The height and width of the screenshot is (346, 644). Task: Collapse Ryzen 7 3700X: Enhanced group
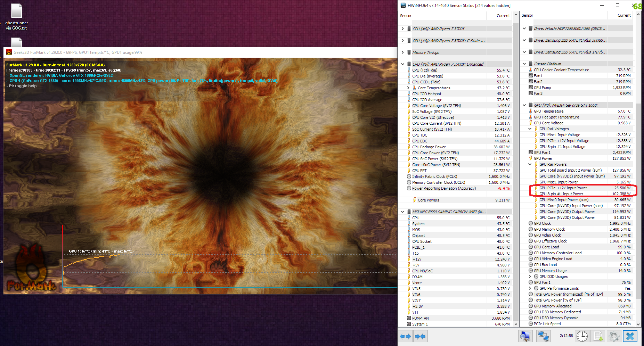coord(403,64)
